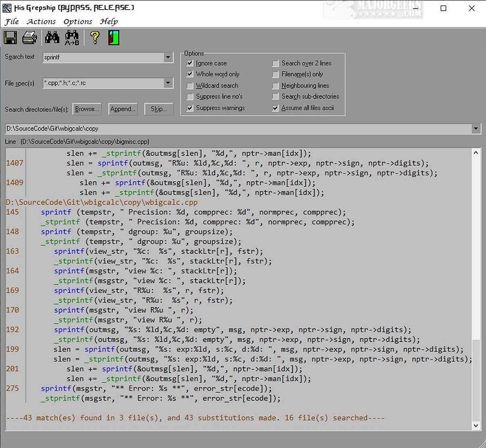Open help with the question mark icon
The image size is (486, 448).
(x=95, y=38)
